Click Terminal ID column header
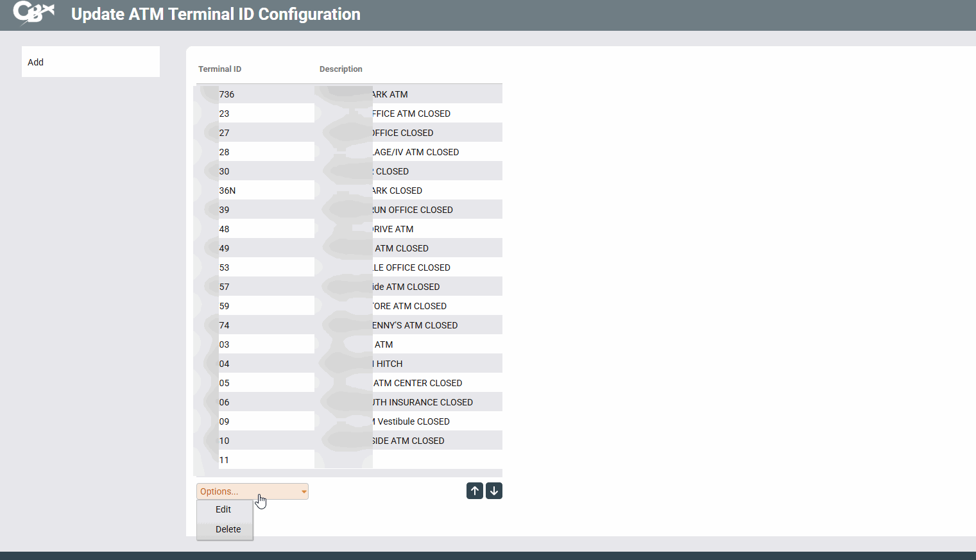 (219, 69)
